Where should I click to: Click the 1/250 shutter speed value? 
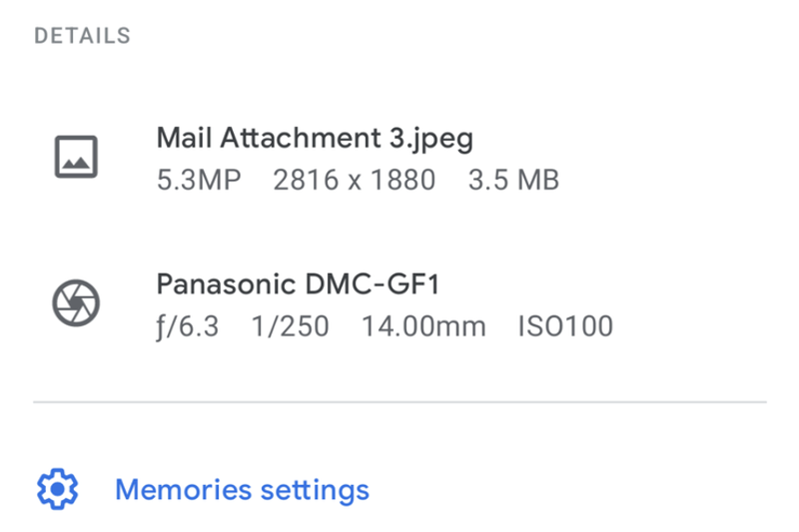click(x=291, y=326)
